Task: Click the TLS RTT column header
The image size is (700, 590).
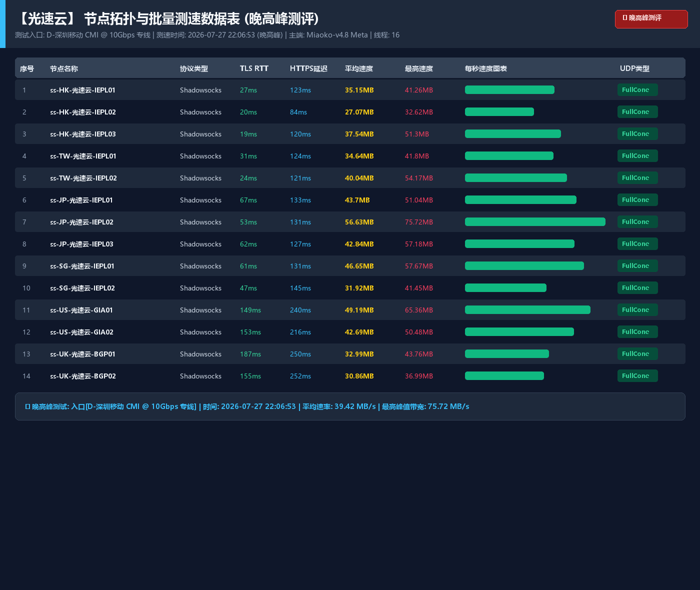Action: coord(254,68)
